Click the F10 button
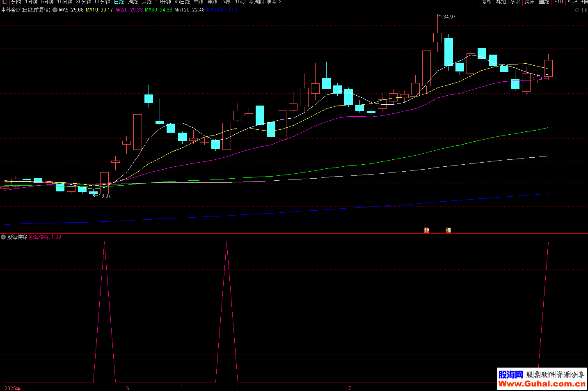This screenshot has width=588, height=391. tap(558, 2)
